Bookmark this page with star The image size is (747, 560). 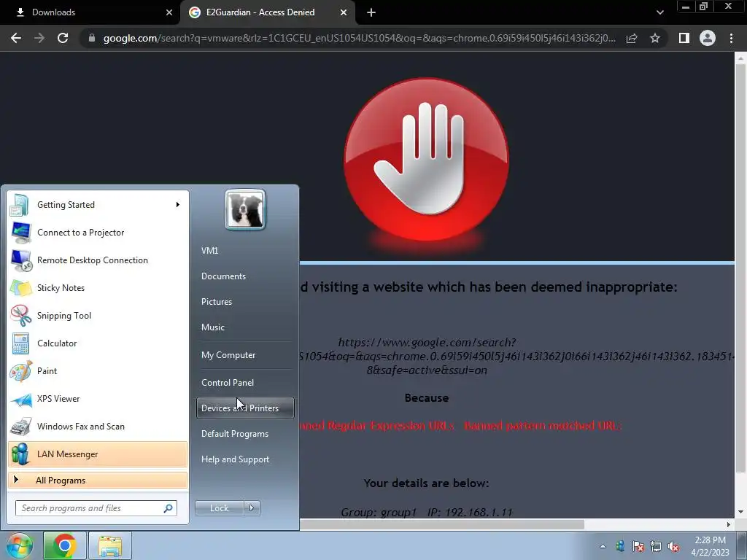click(655, 38)
